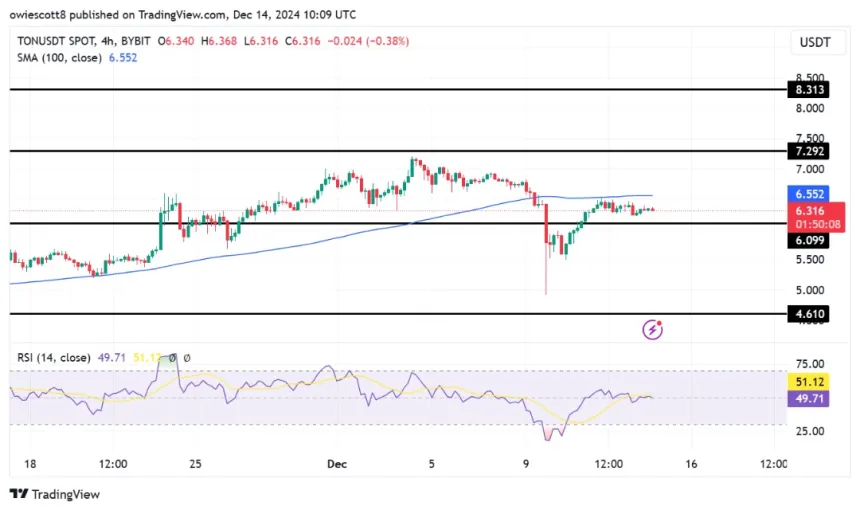Select the 8.313 horizontal line price label
The width and height of the screenshot is (860, 510).
(808, 90)
